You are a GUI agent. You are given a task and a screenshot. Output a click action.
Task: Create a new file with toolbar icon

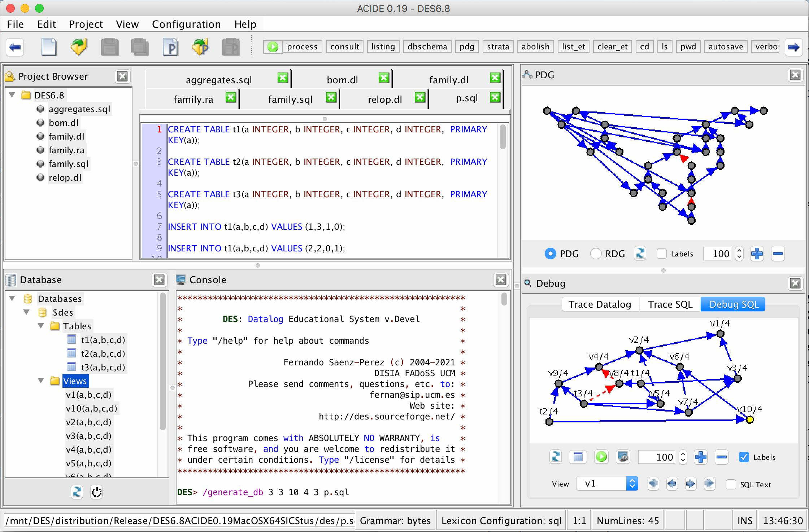pyautogui.click(x=49, y=47)
